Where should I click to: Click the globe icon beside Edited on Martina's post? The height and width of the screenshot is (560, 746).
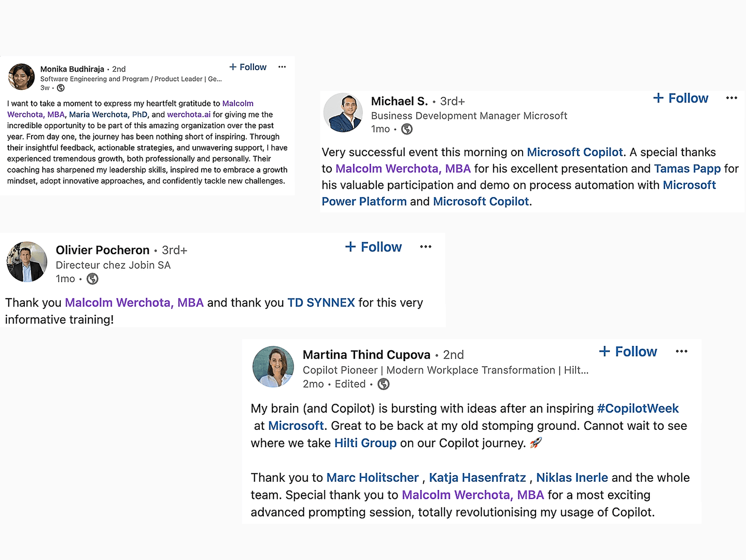[384, 384]
